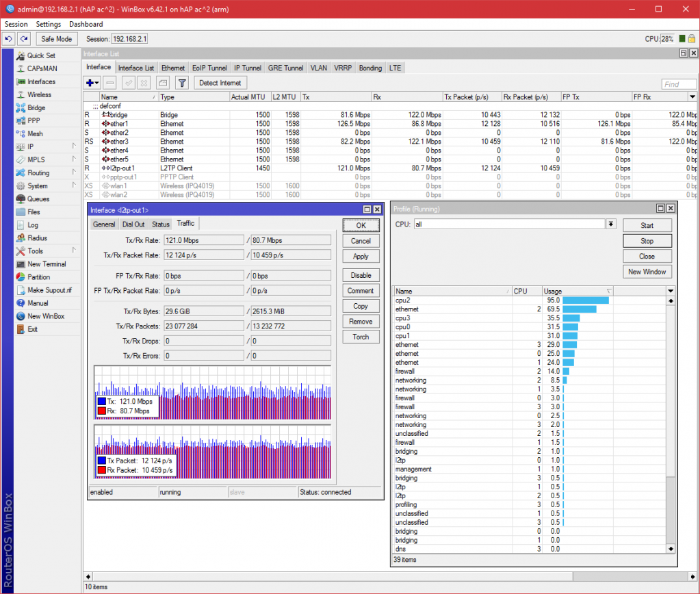
Task: Disable the l2tp-out1 interface
Action: 361,274
